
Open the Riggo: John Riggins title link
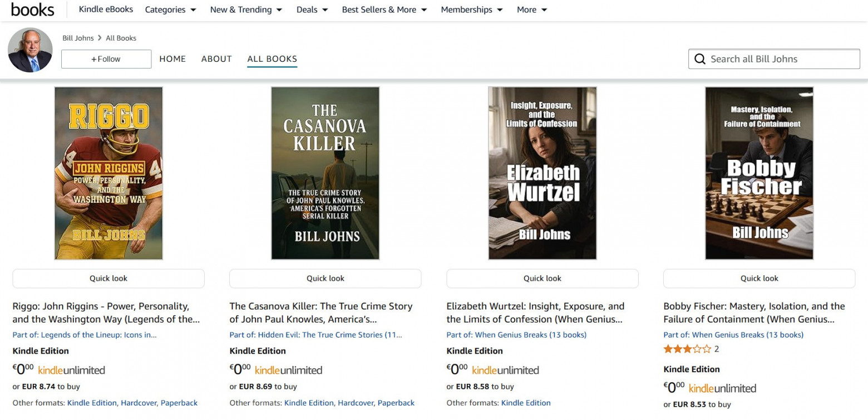(106, 312)
